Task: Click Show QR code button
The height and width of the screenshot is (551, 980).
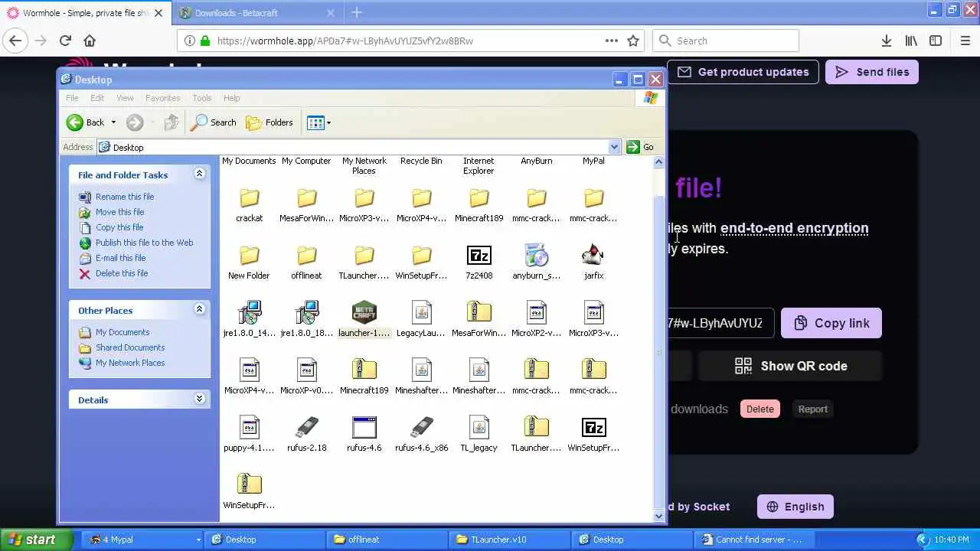Action: [791, 366]
